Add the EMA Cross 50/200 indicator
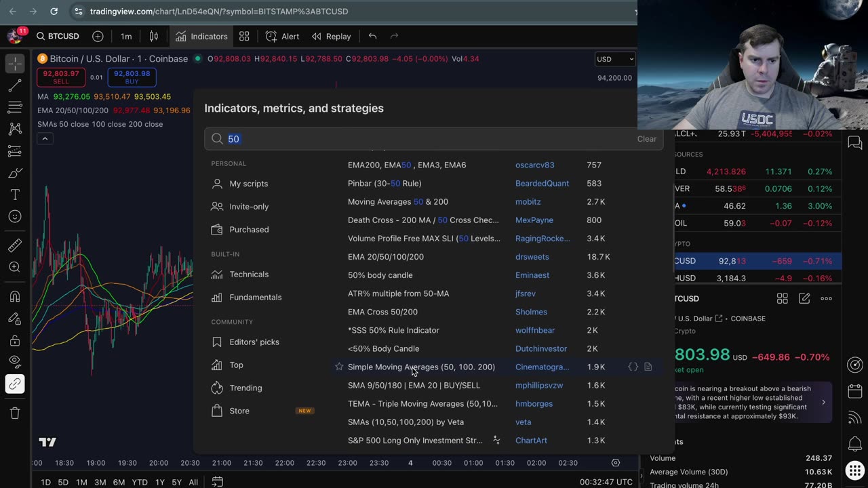The width and height of the screenshot is (868, 488). [382, 312]
